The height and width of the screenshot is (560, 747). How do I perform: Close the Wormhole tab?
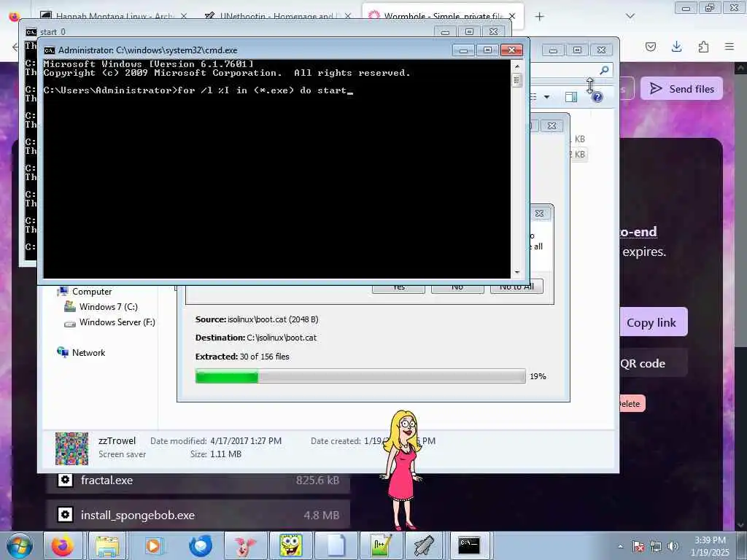coord(512,16)
